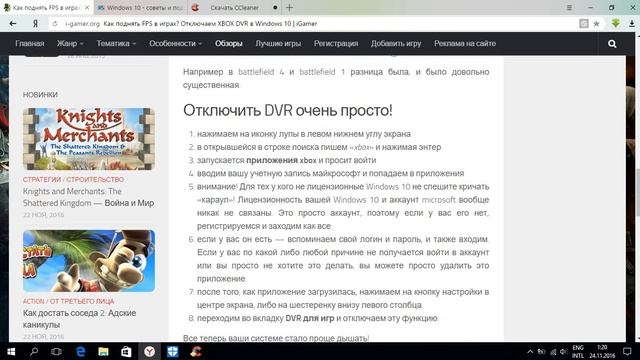The width and height of the screenshot is (640, 360).
Task: Switch to the Windows 10 tips tab
Action: (140, 7)
